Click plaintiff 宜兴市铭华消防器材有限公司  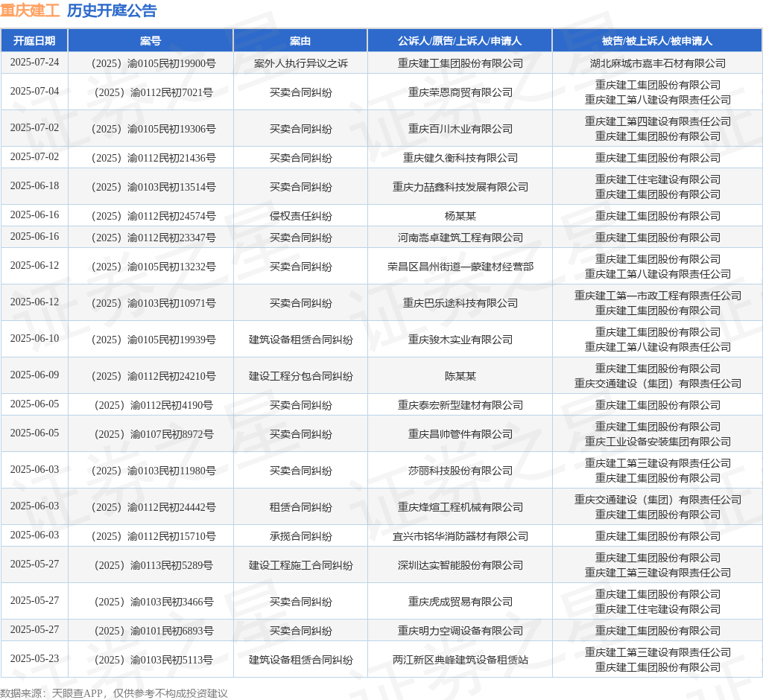(460, 536)
